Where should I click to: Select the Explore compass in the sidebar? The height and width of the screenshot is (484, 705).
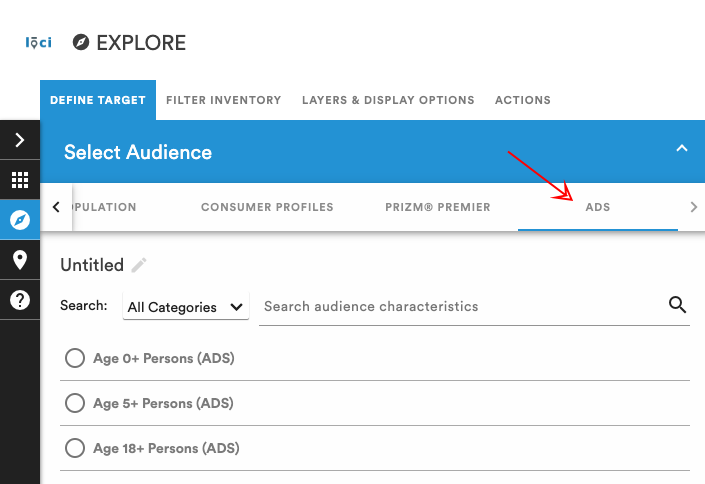[20, 220]
